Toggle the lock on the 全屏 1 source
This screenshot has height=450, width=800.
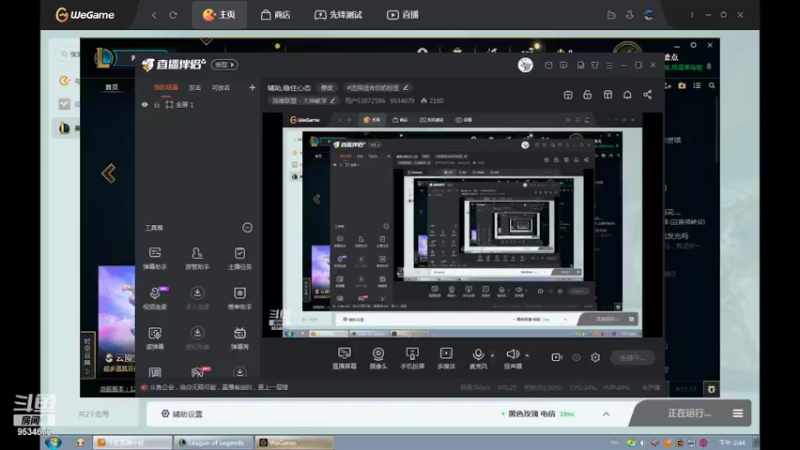click(157, 105)
